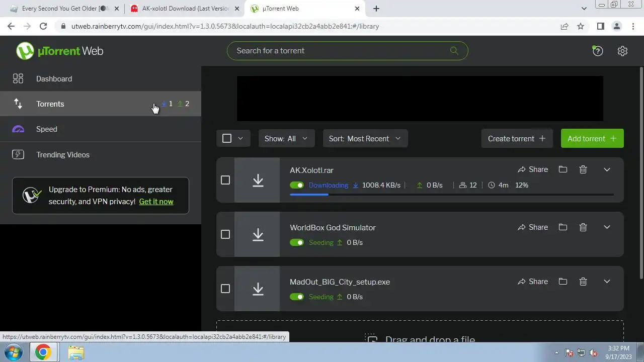
Task: Expand AK.Xolotl.rar details chevron
Action: pyautogui.click(x=607, y=169)
